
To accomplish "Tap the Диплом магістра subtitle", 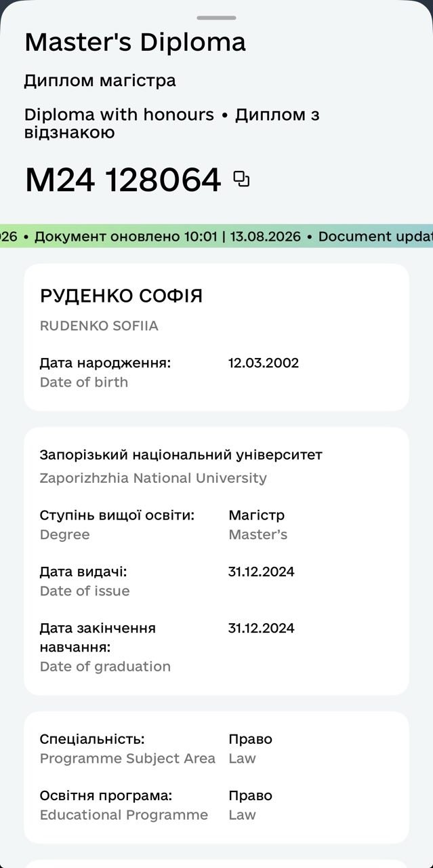I will 100,81.
